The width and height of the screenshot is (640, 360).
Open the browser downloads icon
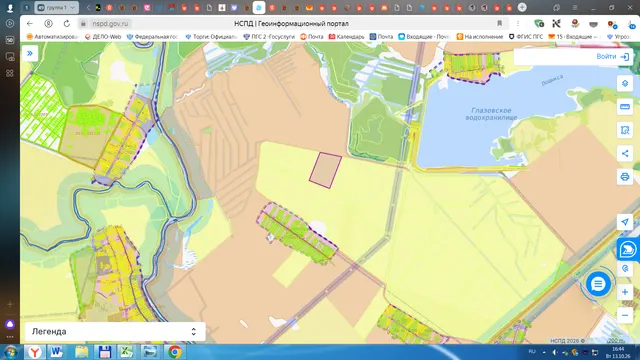tap(632, 24)
